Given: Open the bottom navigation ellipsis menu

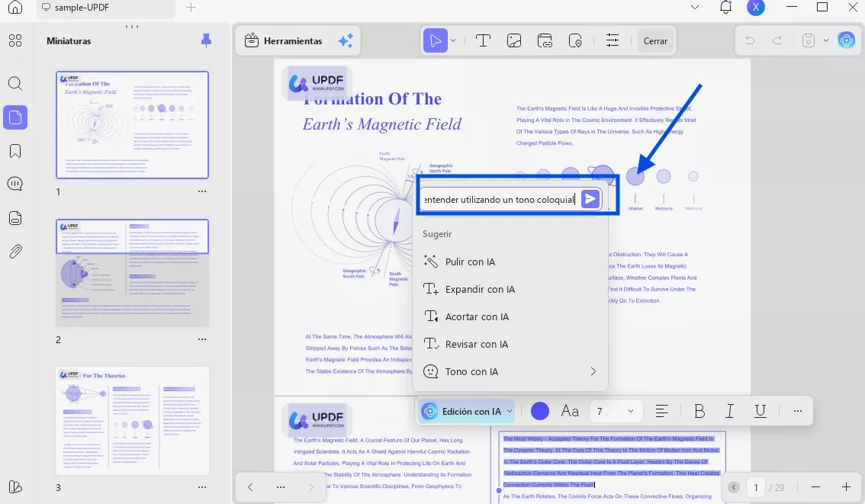Looking at the screenshot, I should (x=280, y=487).
